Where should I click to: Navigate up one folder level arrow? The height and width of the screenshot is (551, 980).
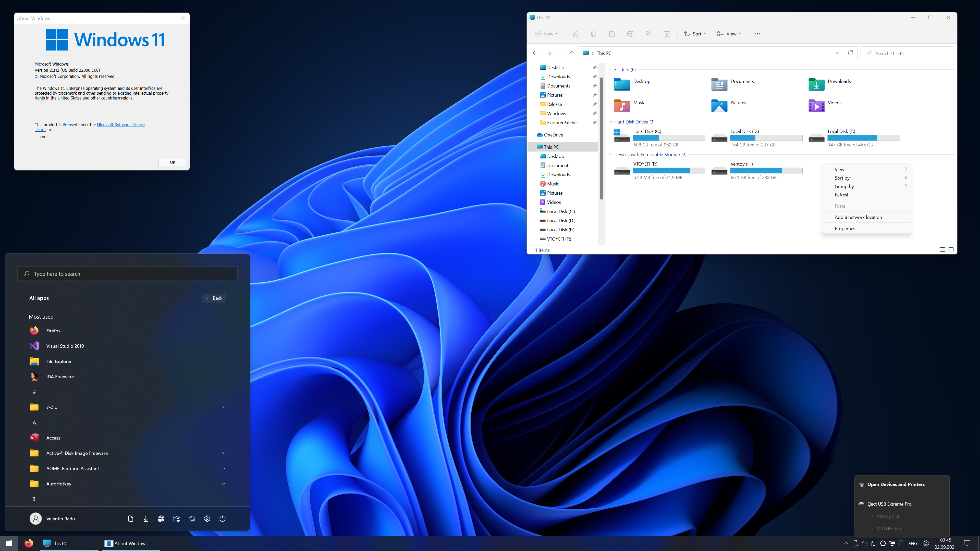(x=571, y=53)
